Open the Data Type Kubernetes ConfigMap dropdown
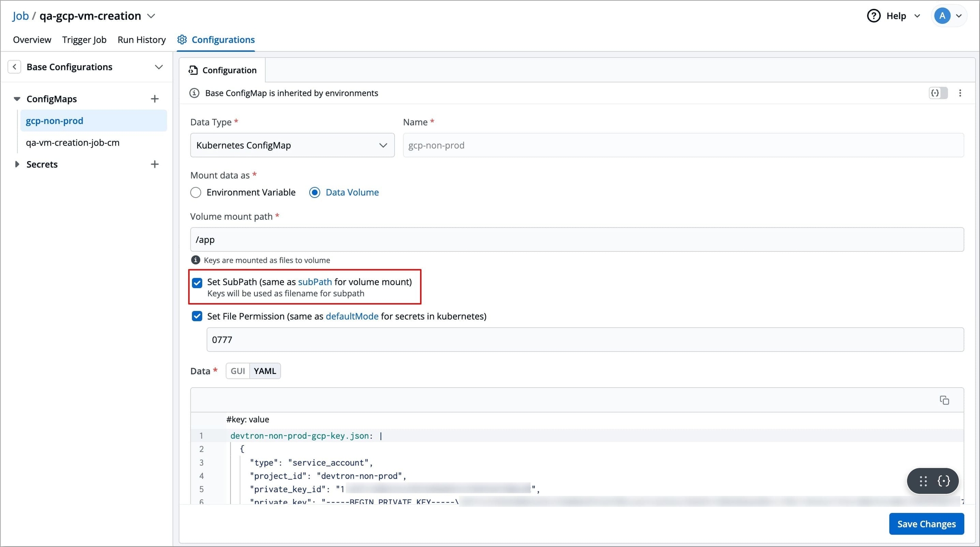The image size is (980, 547). click(x=292, y=145)
